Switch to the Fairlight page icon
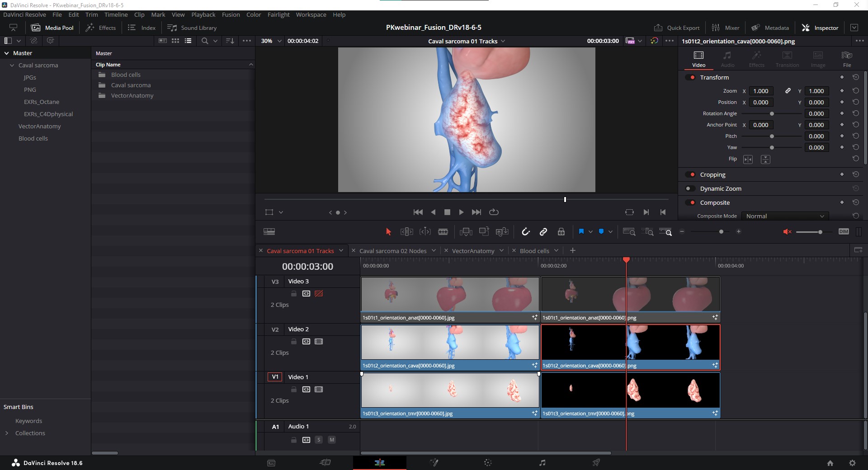This screenshot has height=470, width=868. click(x=542, y=462)
